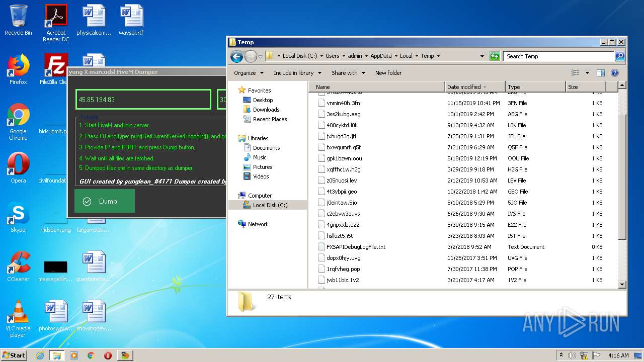
Task: Click the Dump button in FiveM Dumper
Action: coord(105,201)
